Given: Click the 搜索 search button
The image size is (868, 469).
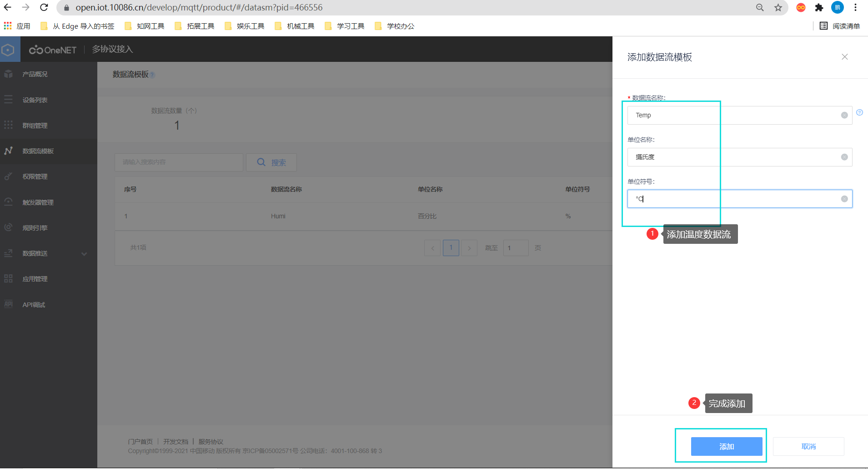Looking at the screenshot, I should [x=271, y=162].
